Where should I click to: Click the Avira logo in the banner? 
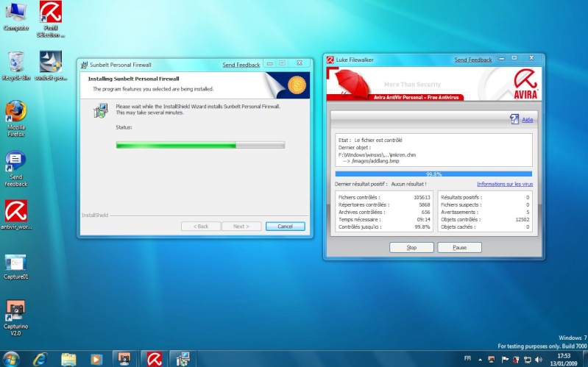pos(525,85)
